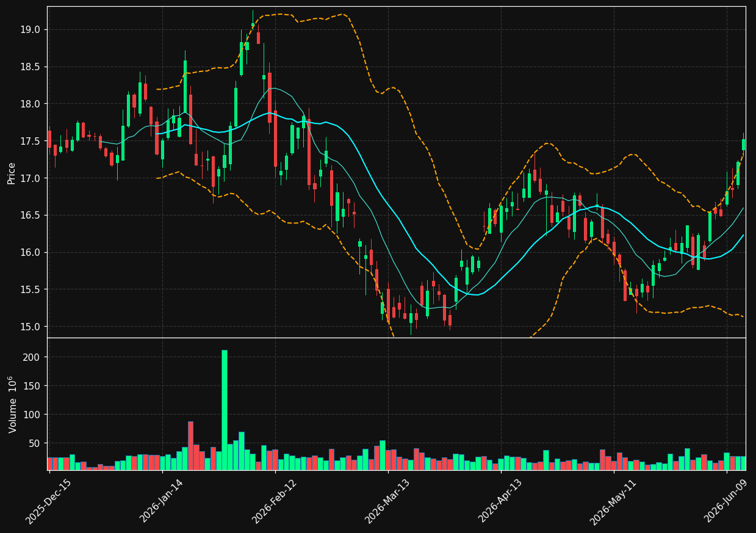
Task: Click the 2026-May-11 date label
Action: click(x=612, y=501)
